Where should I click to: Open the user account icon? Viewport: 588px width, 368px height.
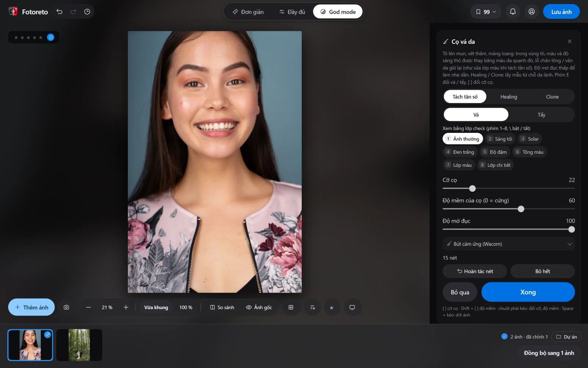531,12
